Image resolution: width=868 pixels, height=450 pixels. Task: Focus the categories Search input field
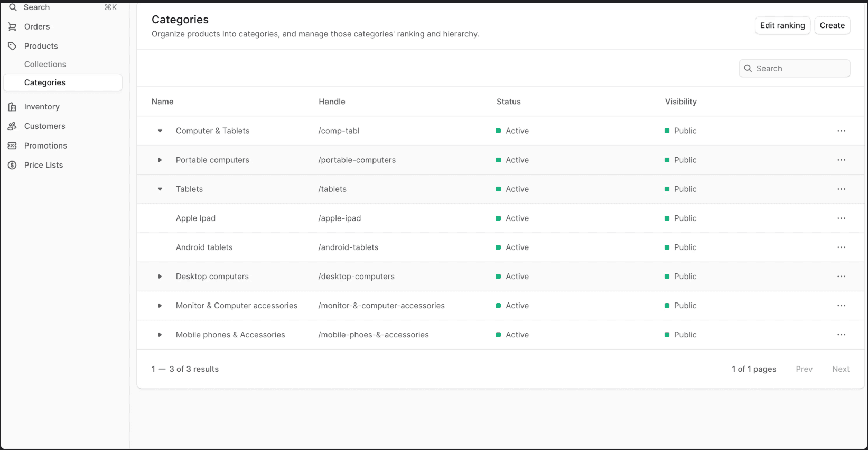(x=795, y=68)
